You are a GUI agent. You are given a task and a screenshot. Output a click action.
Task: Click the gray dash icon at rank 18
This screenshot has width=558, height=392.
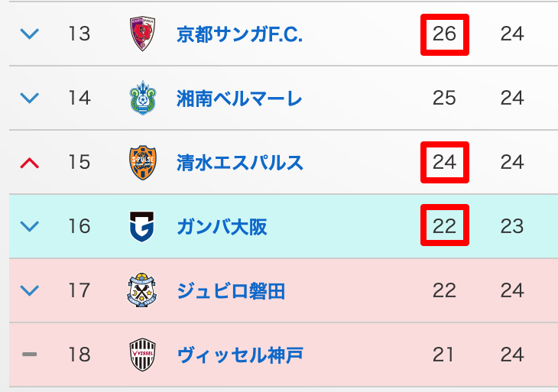point(30,355)
